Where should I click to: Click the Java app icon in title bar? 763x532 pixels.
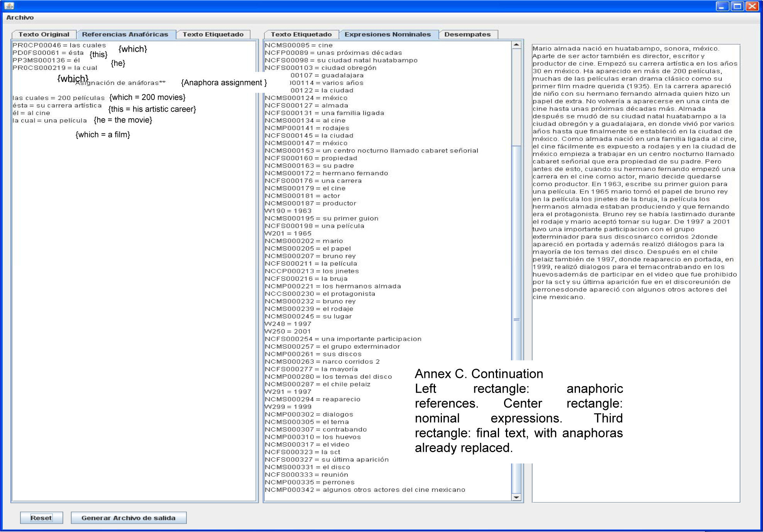click(x=9, y=6)
